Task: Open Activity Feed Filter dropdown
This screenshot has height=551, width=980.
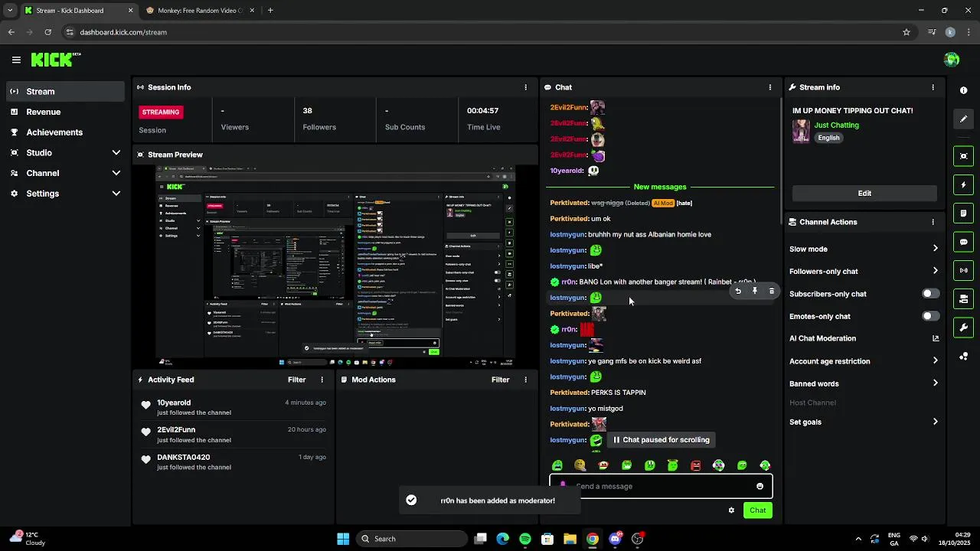Action: 296,380
